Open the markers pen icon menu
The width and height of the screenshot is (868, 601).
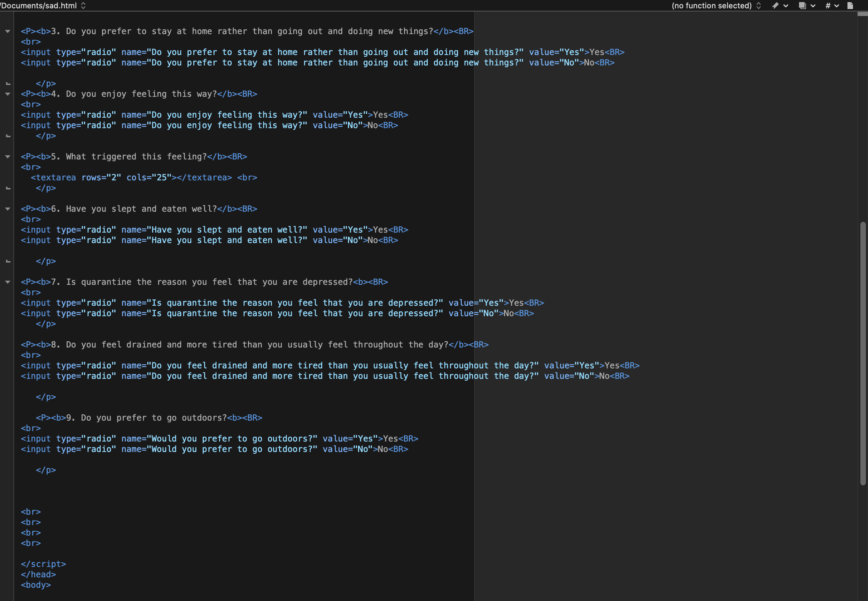point(775,6)
